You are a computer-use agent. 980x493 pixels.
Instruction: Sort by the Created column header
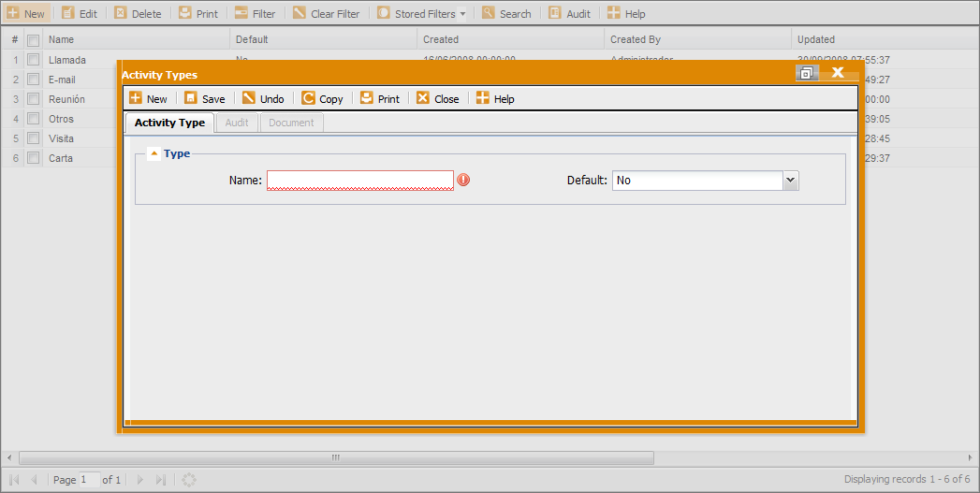point(511,39)
